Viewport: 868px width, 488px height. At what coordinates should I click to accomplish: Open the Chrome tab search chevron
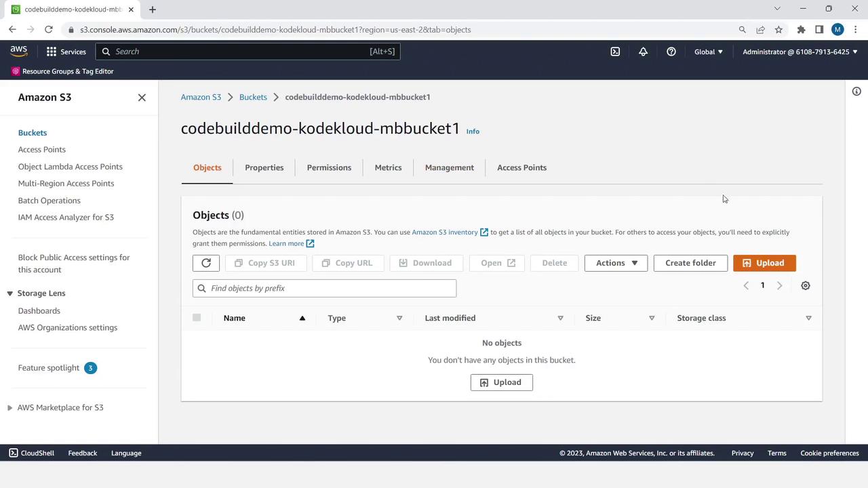777,9
